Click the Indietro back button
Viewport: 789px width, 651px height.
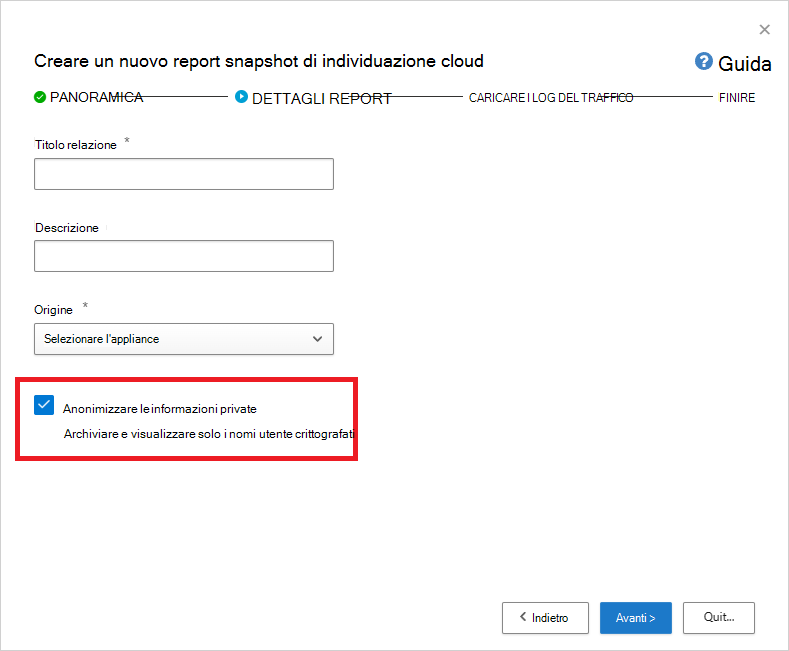(545, 618)
